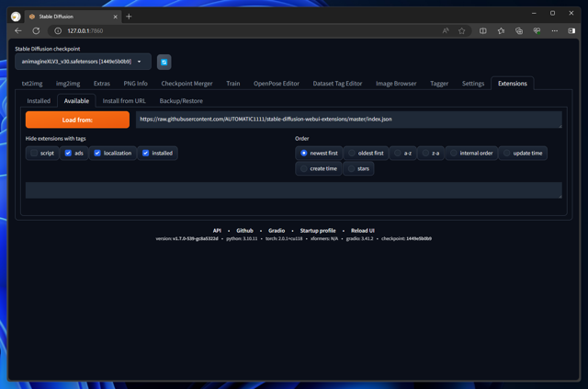Open the collections icon
This screenshot has width=588, height=389.
pos(519,30)
